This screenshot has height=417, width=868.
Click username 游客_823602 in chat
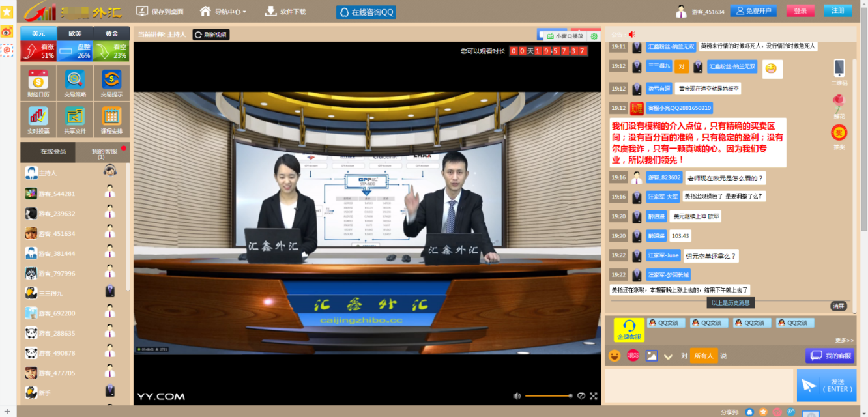coord(664,177)
